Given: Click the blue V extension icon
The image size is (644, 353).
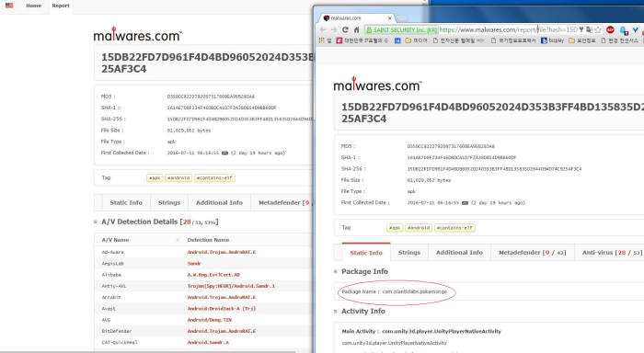Looking at the screenshot, I should pyautogui.click(x=636, y=30).
